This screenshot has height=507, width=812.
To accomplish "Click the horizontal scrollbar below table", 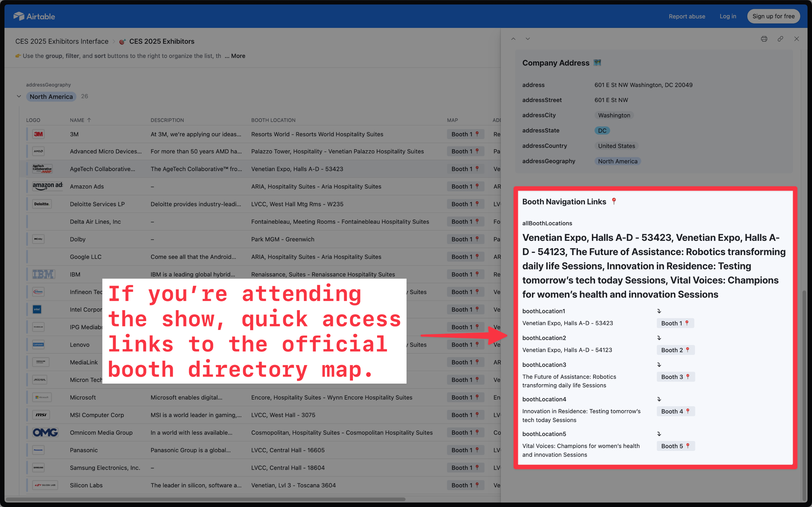I will click(205, 499).
